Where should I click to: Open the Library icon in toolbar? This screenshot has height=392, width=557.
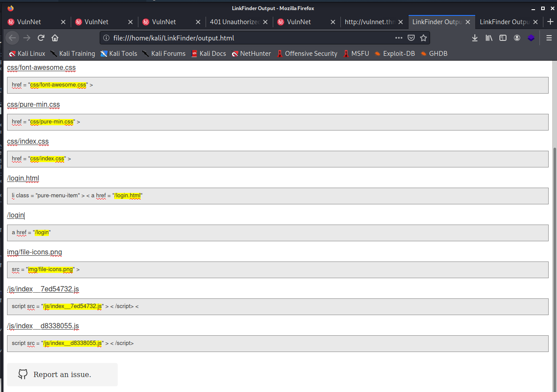click(489, 38)
